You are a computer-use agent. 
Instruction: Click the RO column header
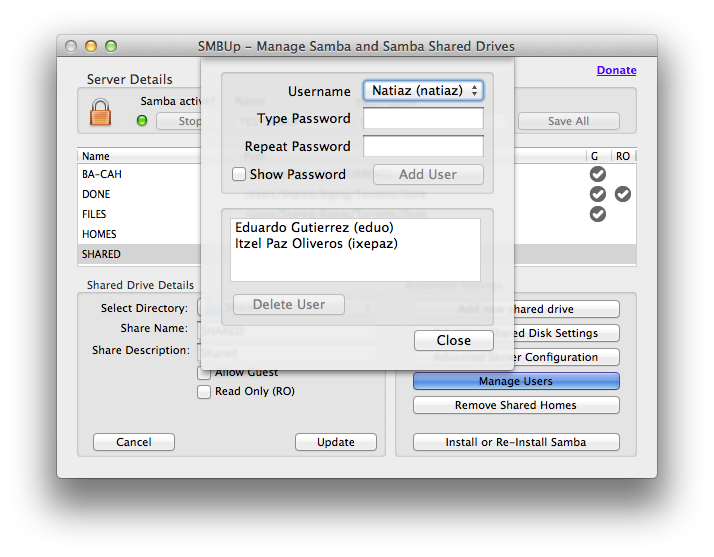pos(622,156)
